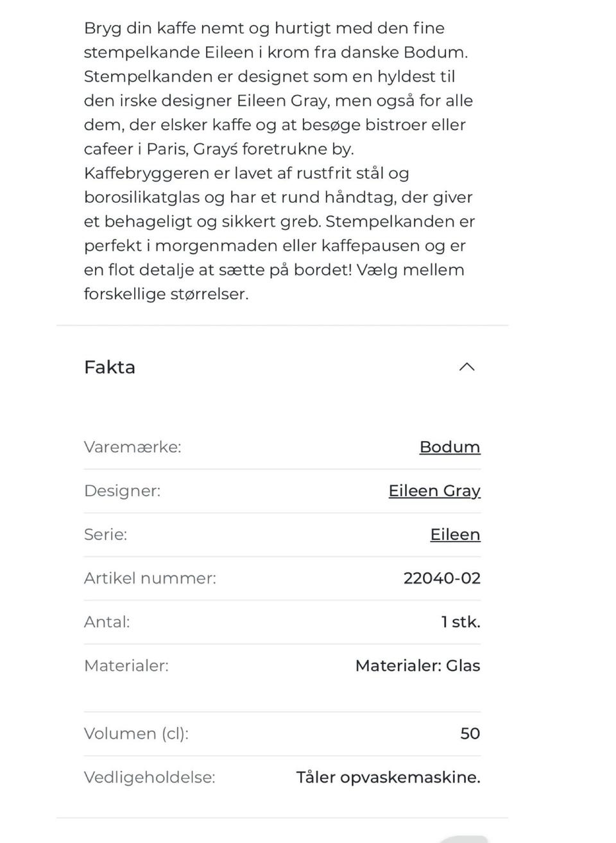Follow the Eileen Gray designer link
Viewport: 616px width, 843px height.
434,491
